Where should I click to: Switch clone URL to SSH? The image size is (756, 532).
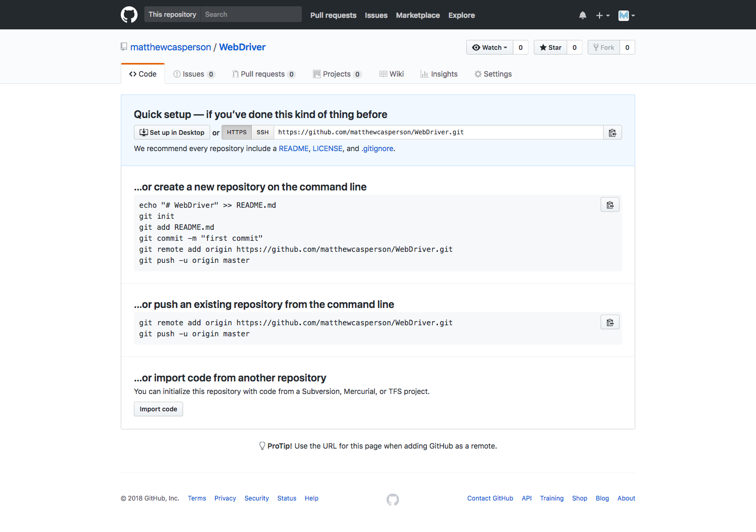(262, 132)
